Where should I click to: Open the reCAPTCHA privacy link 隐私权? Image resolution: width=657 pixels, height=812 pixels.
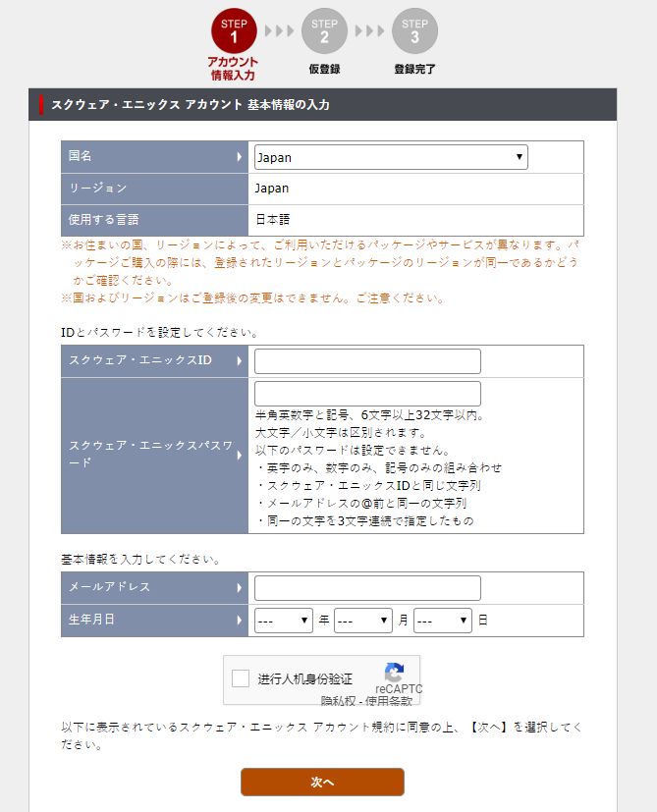coord(338,701)
